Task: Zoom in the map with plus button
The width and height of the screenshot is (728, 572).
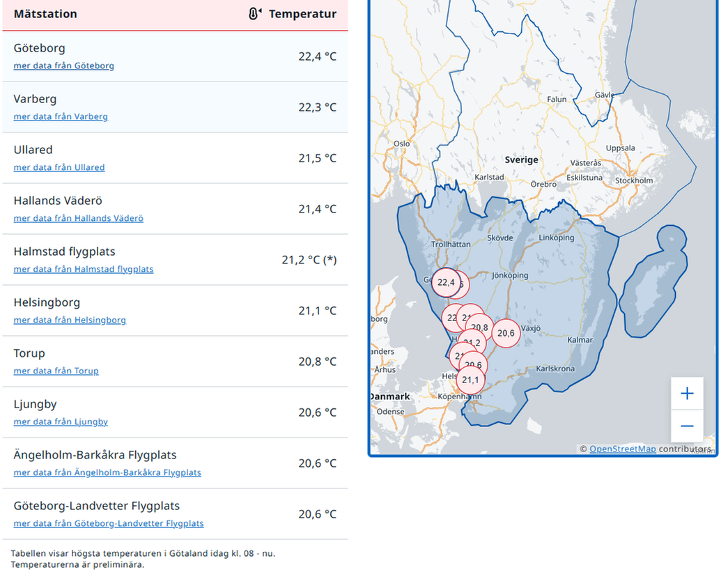Action: click(687, 394)
